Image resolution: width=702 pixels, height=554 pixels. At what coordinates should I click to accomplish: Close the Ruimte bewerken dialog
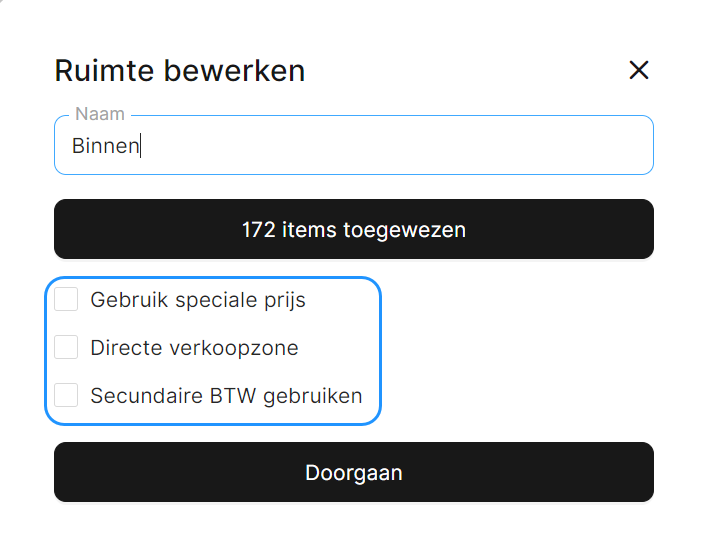638,70
